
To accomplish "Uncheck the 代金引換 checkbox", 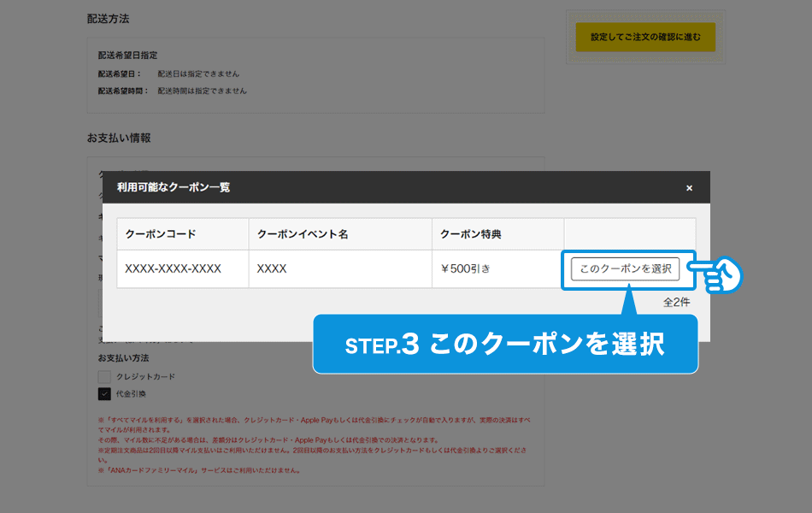I will pyautogui.click(x=104, y=394).
